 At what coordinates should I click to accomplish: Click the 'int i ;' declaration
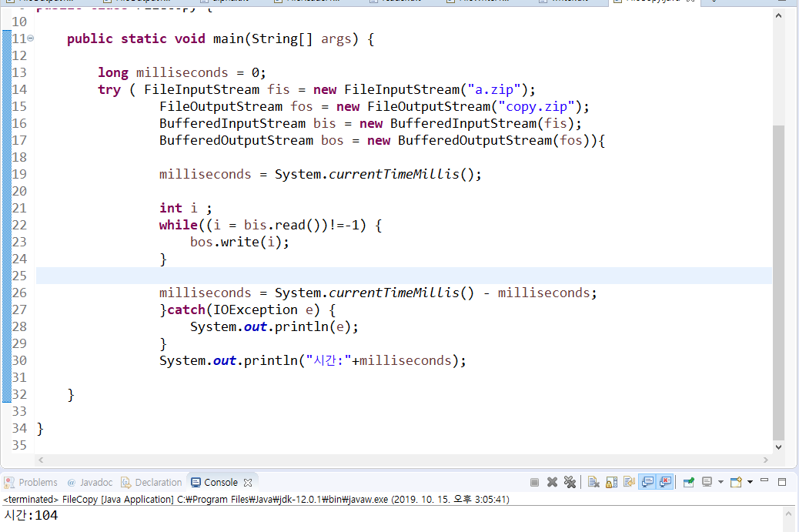point(186,208)
